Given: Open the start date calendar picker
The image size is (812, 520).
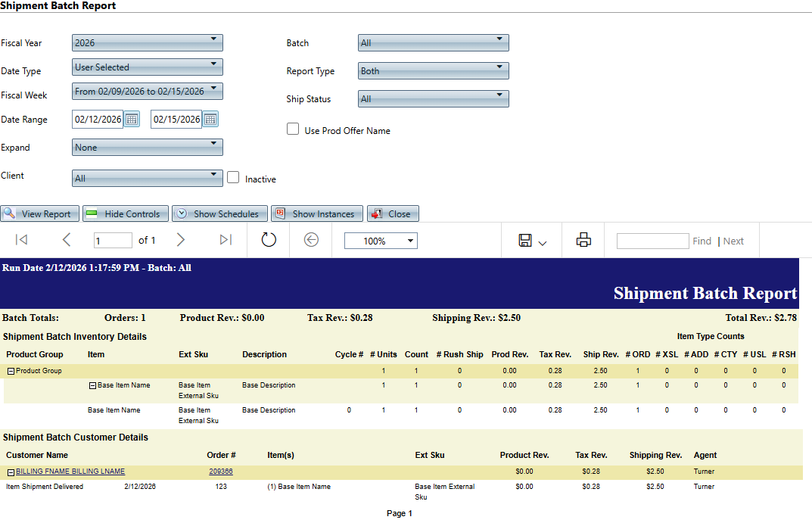Looking at the screenshot, I should coord(132,120).
